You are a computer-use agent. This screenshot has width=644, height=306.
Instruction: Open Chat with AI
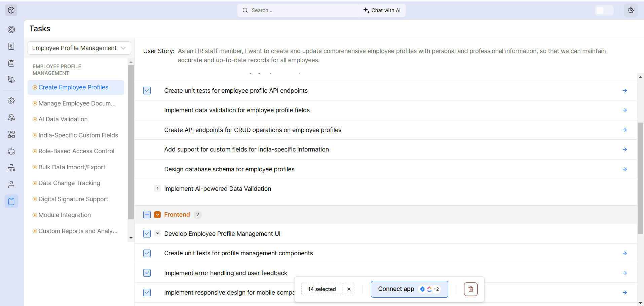pyautogui.click(x=381, y=10)
